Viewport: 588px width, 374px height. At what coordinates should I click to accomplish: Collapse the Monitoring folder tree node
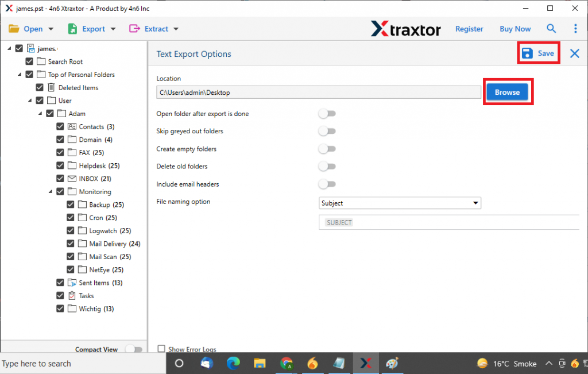51,192
